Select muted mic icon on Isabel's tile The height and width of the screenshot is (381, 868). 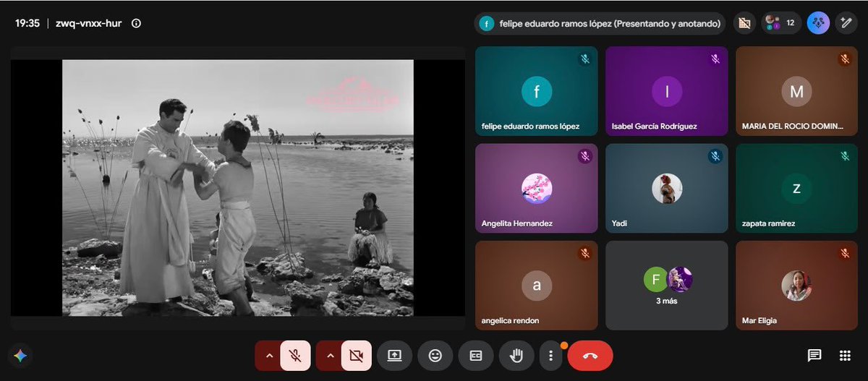715,59
